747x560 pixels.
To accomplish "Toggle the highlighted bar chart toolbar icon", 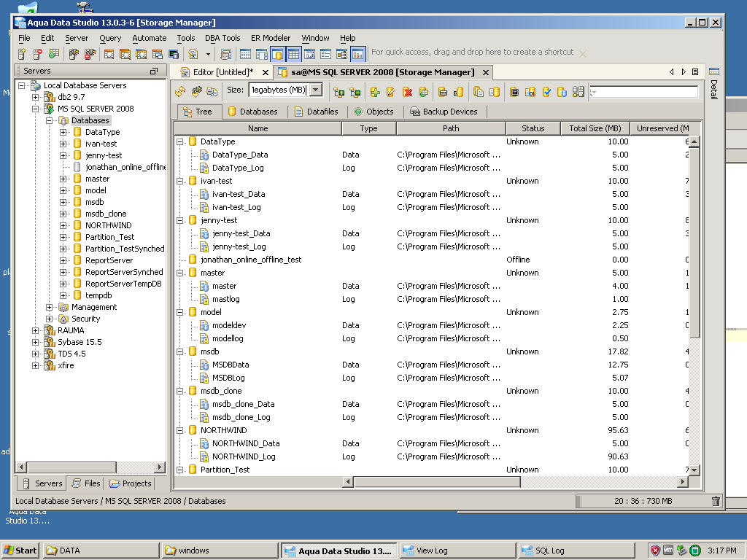I will 357,54.
